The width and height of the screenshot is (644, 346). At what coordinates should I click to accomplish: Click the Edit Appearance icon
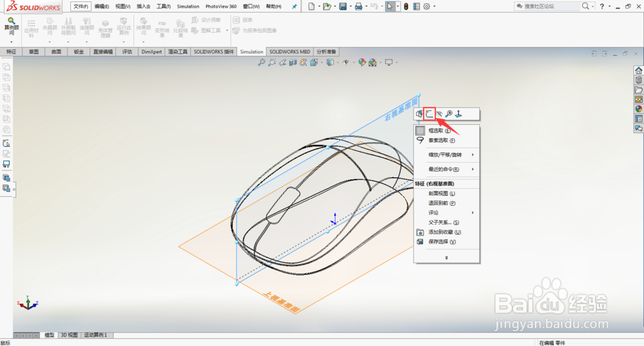click(x=362, y=62)
